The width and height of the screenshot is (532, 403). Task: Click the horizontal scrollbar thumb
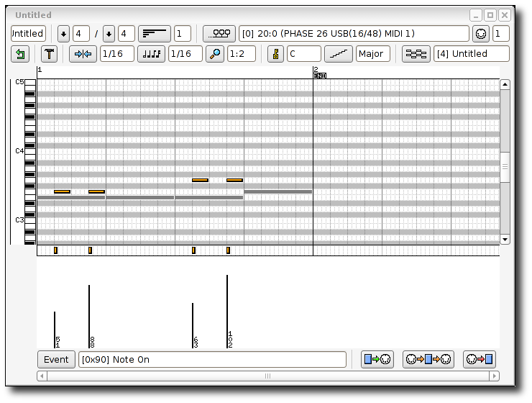click(x=268, y=376)
